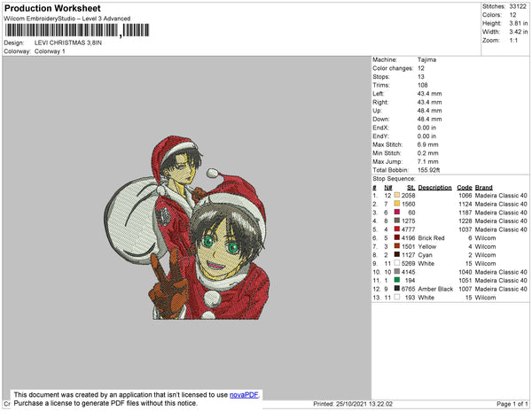This screenshot has height=411, width=532.
Task: Click the design name "LEVI CHRISTMAS 3,8IN"
Action: point(68,43)
